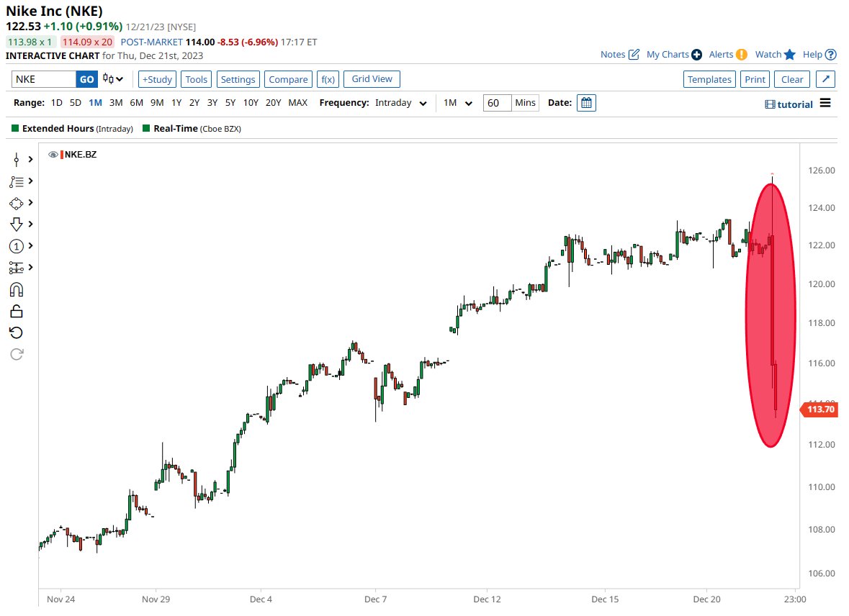Toggle Extended Hours green legend box
Viewport: 849px width, 616px height.
coord(15,128)
